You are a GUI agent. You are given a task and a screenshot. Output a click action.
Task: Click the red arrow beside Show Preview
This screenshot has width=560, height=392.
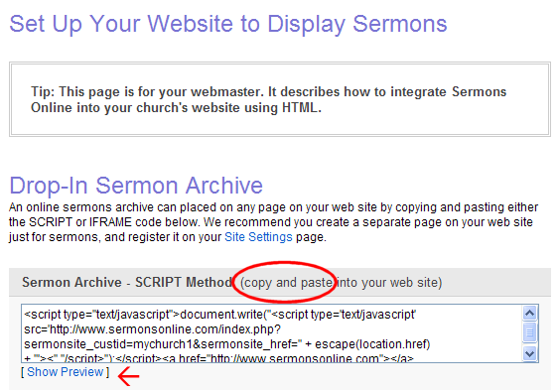pos(128,376)
